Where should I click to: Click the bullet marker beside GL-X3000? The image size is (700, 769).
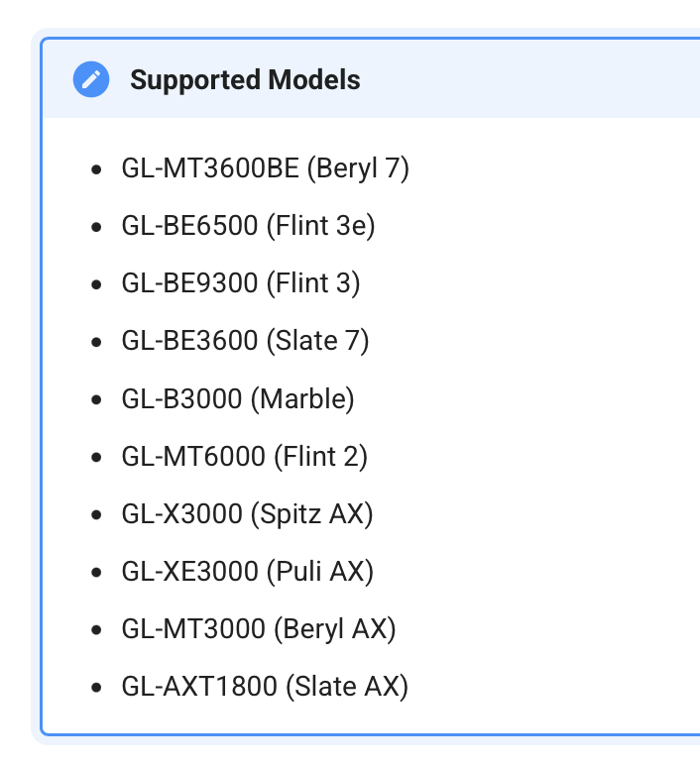click(96, 514)
